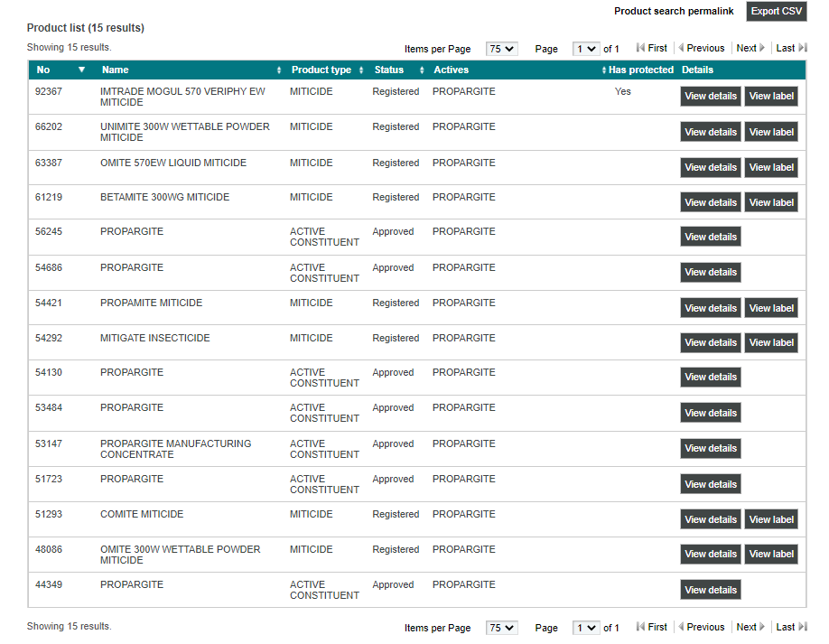Select the name BETAMITE 300WG MITICIDE
This screenshot has height=644, width=829.
(165, 197)
